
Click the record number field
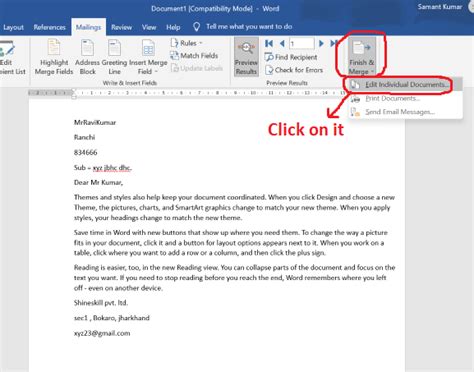pos(301,43)
